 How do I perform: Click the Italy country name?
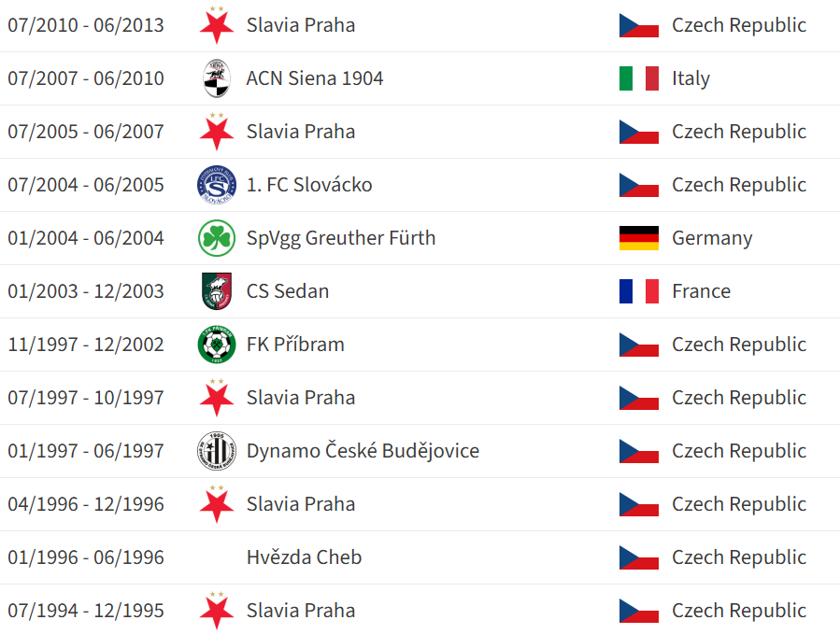point(691,78)
